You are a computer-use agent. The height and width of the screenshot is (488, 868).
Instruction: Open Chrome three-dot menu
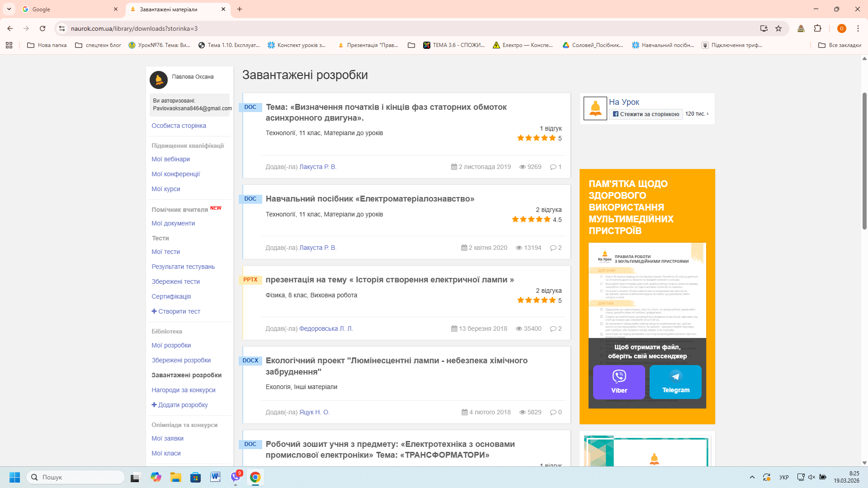tap(858, 28)
